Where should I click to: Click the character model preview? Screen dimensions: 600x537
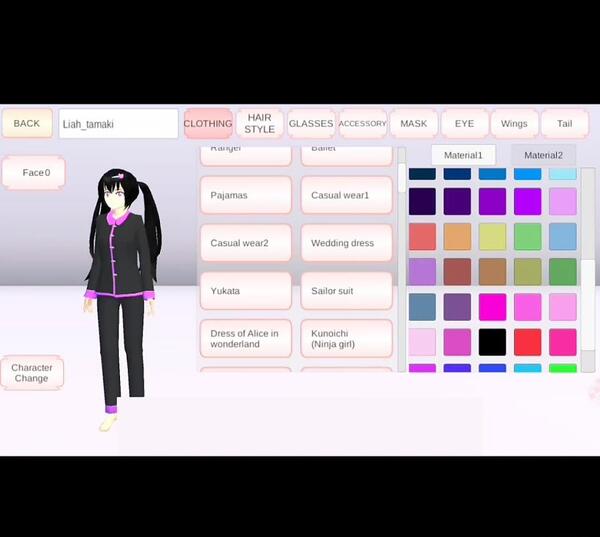(122, 299)
